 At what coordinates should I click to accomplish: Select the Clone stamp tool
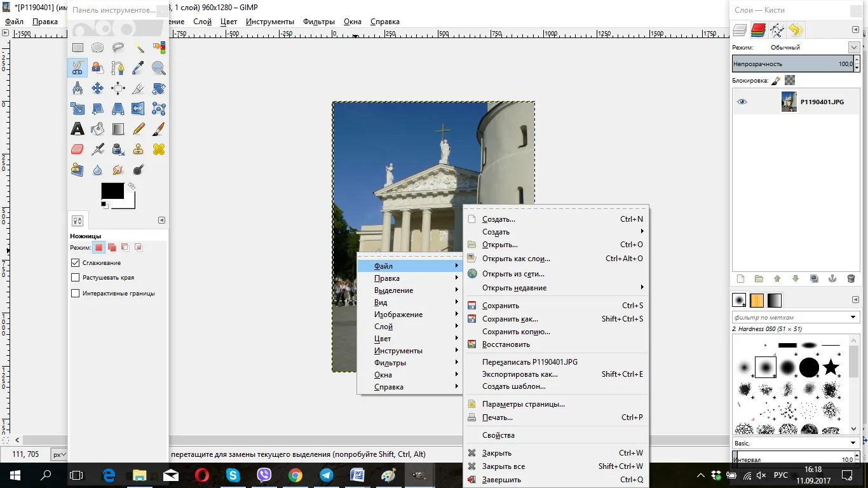pyautogui.click(x=139, y=149)
